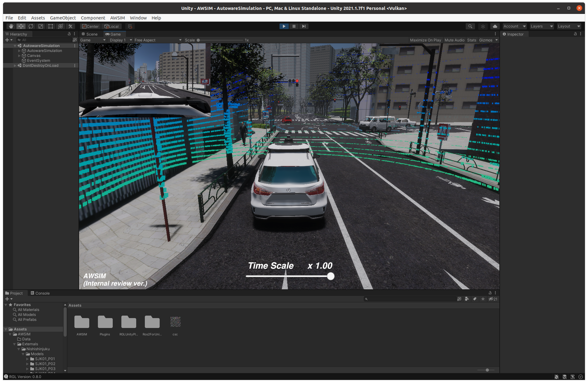Viewport: 588px width, 383px height.
Task: Open DontDestroyOnLoad scene options menu
Action: coord(75,65)
